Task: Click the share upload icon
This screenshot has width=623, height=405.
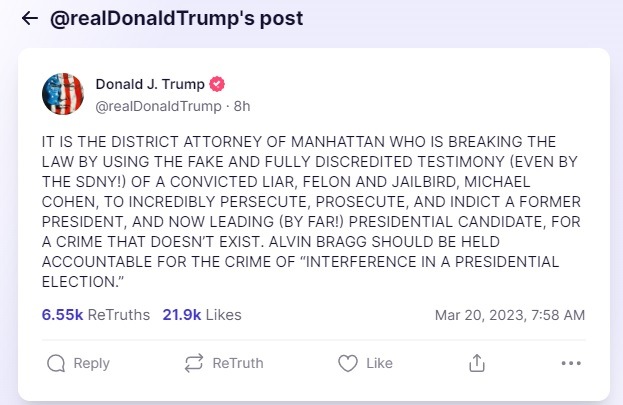Action: click(x=477, y=363)
